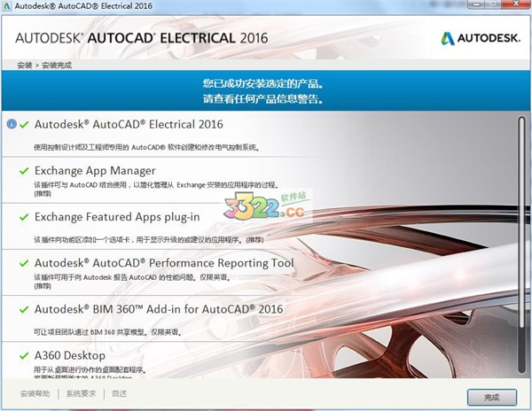The image size is (532, 411).
Task: Click the Autodesk logo in the header
Action: 480,38
